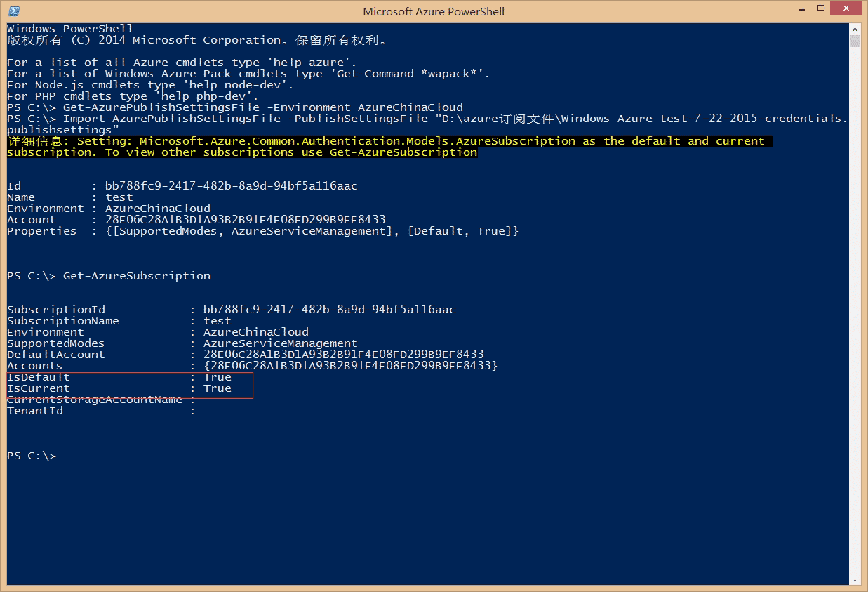Click the IsCurrent True value

click(x=218, y=388)
